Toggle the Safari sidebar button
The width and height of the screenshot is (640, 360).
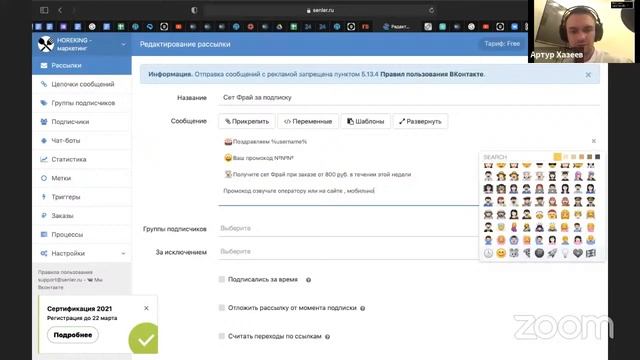[44, 10]
